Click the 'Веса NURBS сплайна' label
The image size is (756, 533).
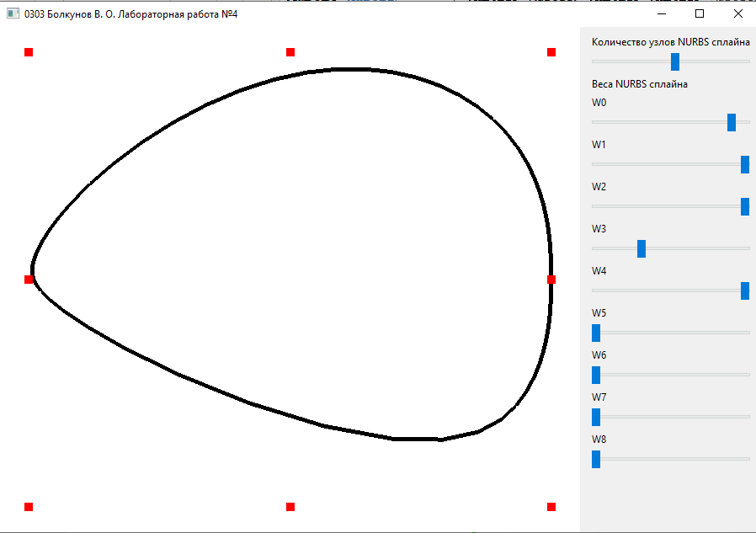pyautogui.click(x=639, y=84)
